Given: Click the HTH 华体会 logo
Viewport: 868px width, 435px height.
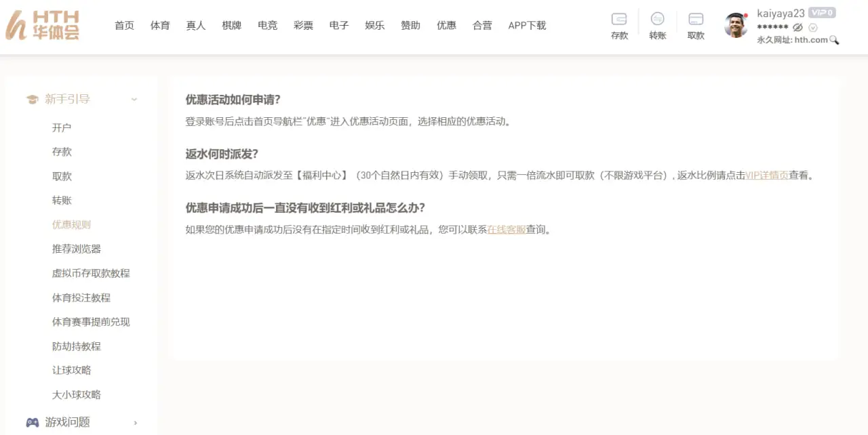Looking at the screenshot, I should (x=43, y=25).
